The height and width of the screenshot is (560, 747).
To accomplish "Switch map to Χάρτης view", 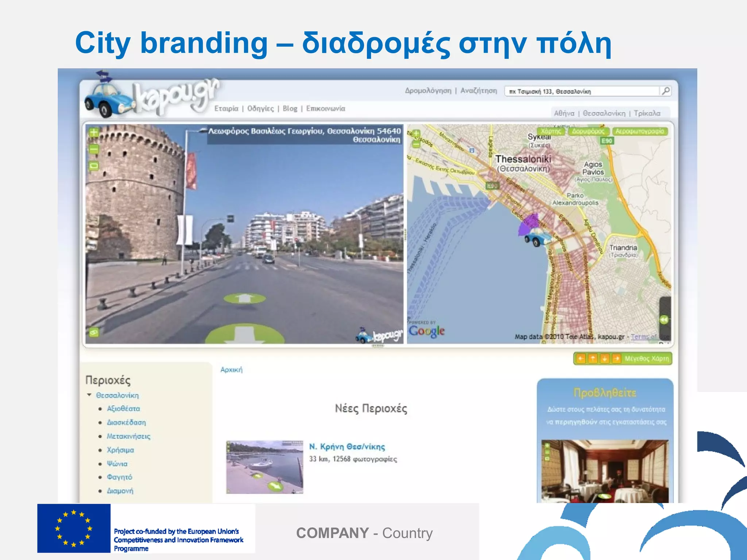I will (551, 131).
